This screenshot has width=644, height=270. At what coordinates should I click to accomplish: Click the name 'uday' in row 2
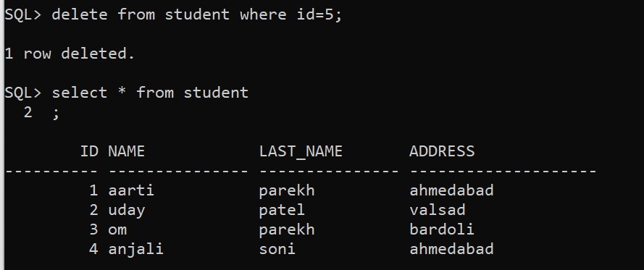point(127,211)
